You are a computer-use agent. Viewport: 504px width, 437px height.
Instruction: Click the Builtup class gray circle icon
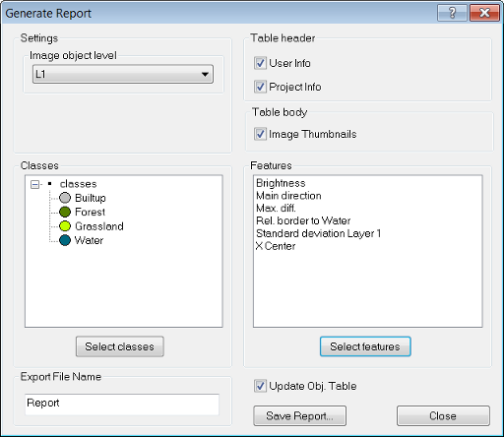click(65, 198)
